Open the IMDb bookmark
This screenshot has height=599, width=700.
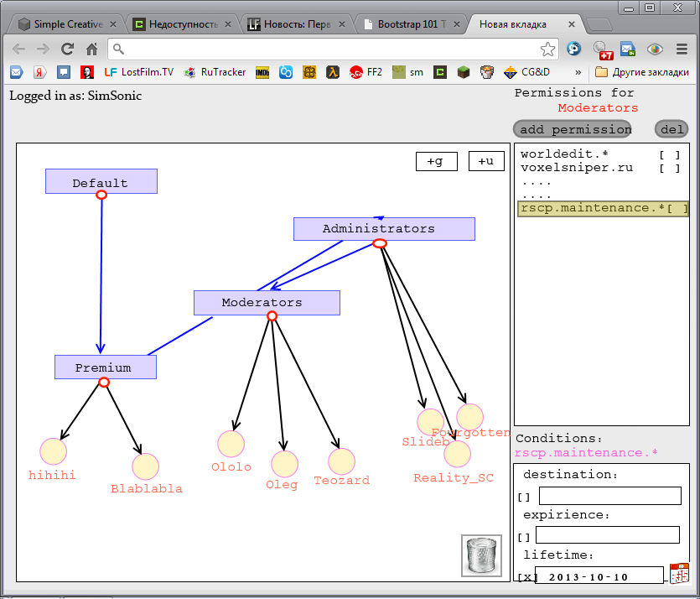pyautogui.click(x=262, y=72)
